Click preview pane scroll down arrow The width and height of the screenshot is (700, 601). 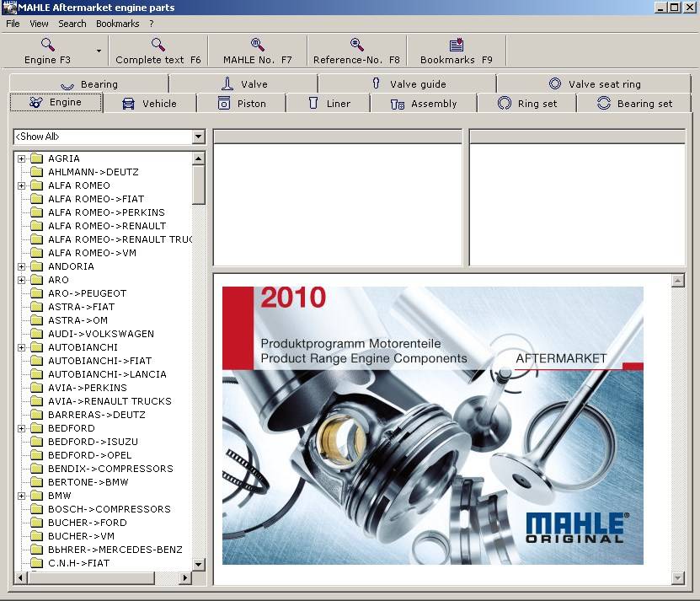click(x=678, y=578)
